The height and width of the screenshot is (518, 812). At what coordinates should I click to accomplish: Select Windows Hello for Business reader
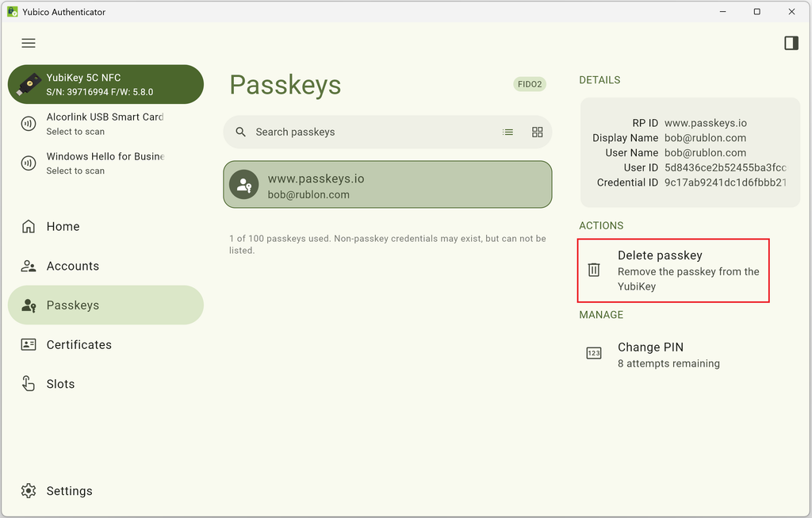pos(105,163)
